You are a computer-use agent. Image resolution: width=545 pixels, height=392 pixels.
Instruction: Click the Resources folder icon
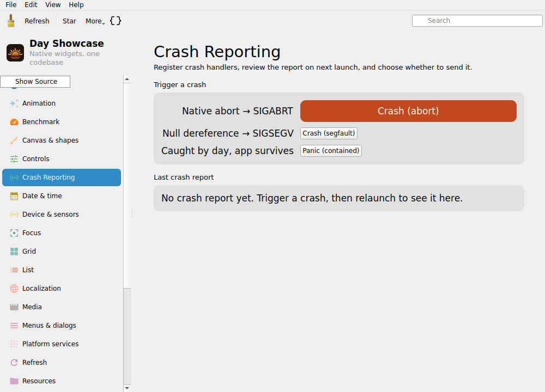click(14, 381)
